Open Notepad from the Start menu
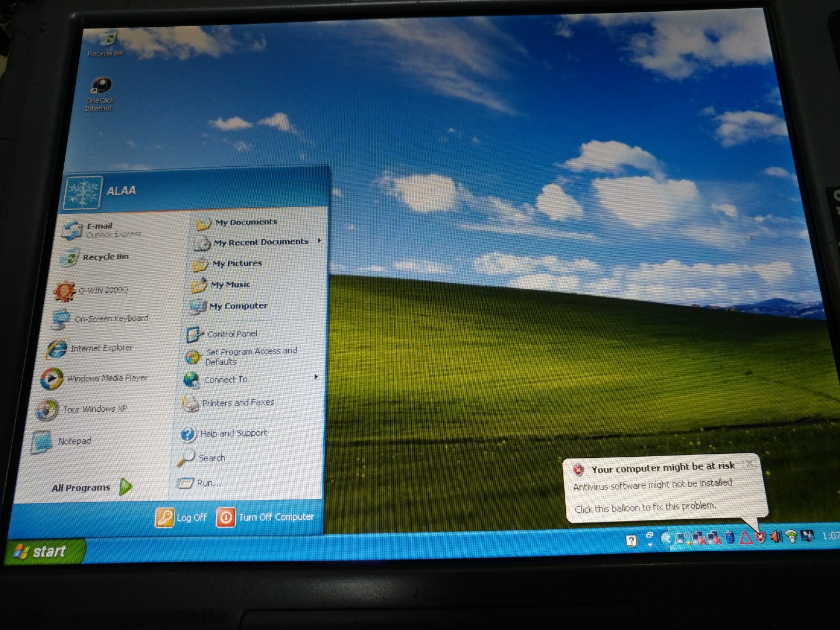840x630 pixels. point(62,442)
